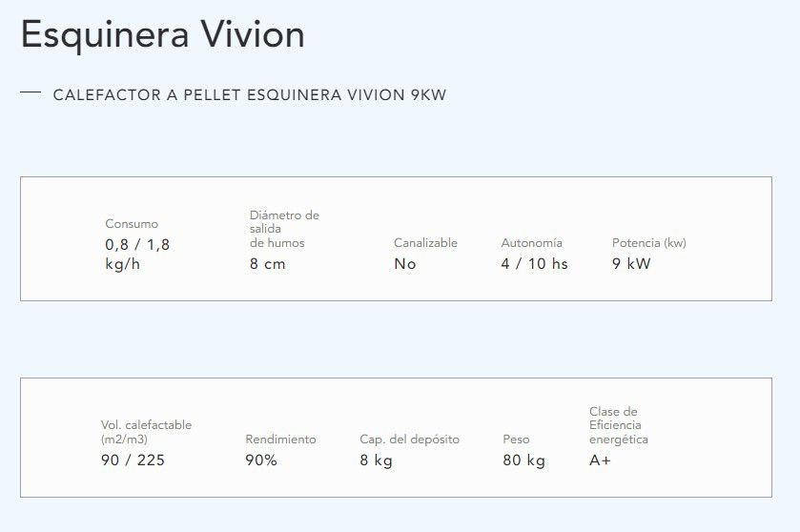The height and width of the screenshot is (532, 800).
Task: Click the Potencia (kw) label
Action: click(x=649, y=243)
